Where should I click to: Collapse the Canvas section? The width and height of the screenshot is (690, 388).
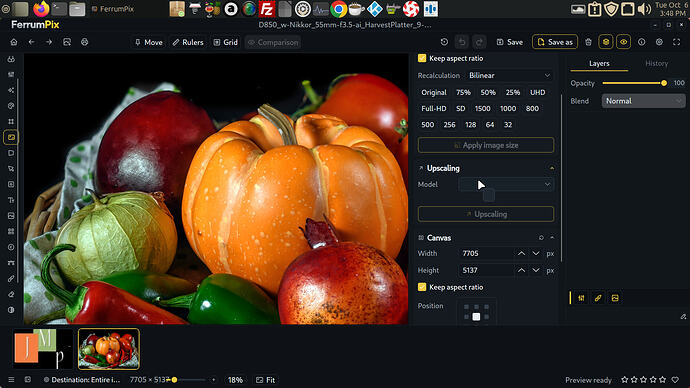pyautogui.click(x=552, y=238)
